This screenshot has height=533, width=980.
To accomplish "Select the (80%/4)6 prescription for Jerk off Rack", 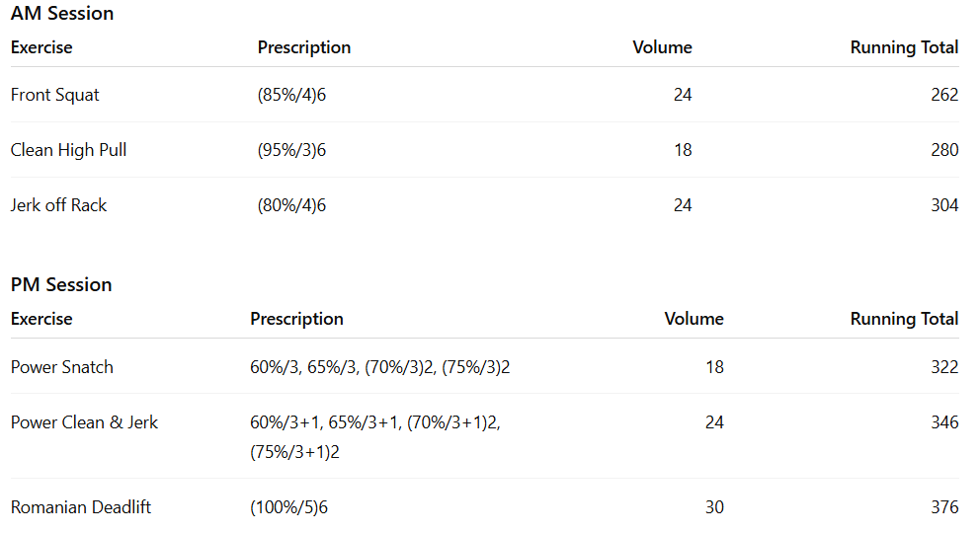I will 292,205.
